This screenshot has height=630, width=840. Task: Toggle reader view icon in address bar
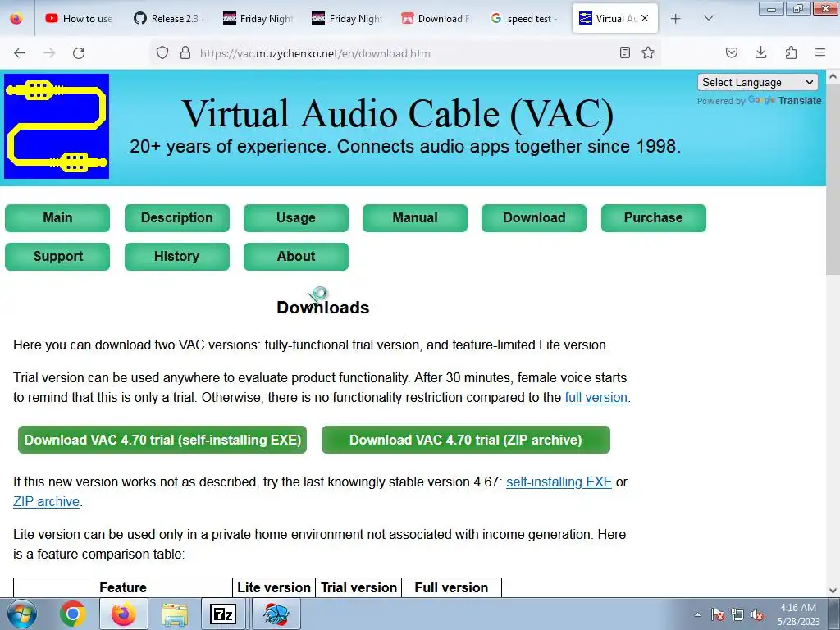coord(624,52)
